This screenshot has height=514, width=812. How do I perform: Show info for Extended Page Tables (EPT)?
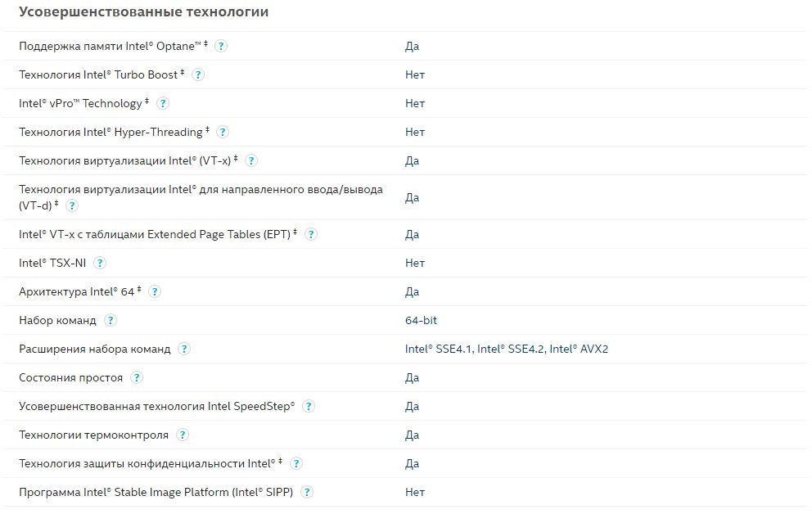point(310,234)
